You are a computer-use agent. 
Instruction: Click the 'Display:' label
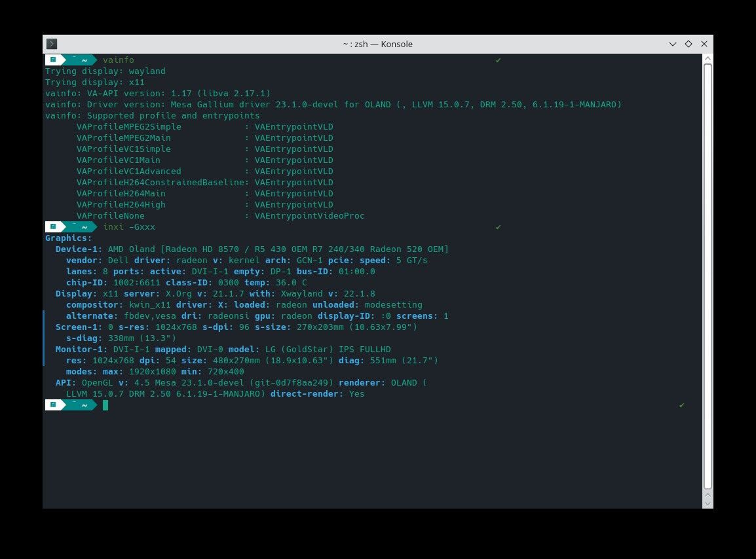(x=76, y=293)
